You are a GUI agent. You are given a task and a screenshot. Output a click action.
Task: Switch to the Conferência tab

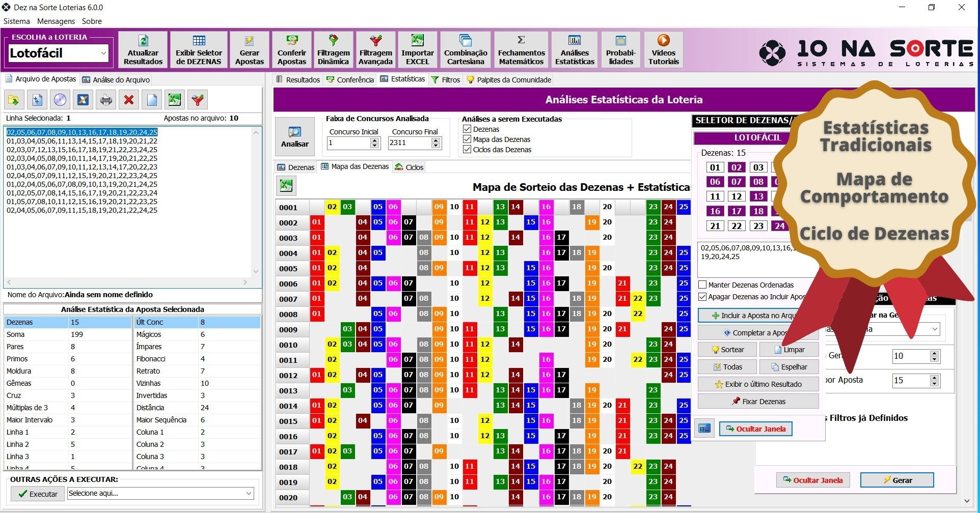350,80
